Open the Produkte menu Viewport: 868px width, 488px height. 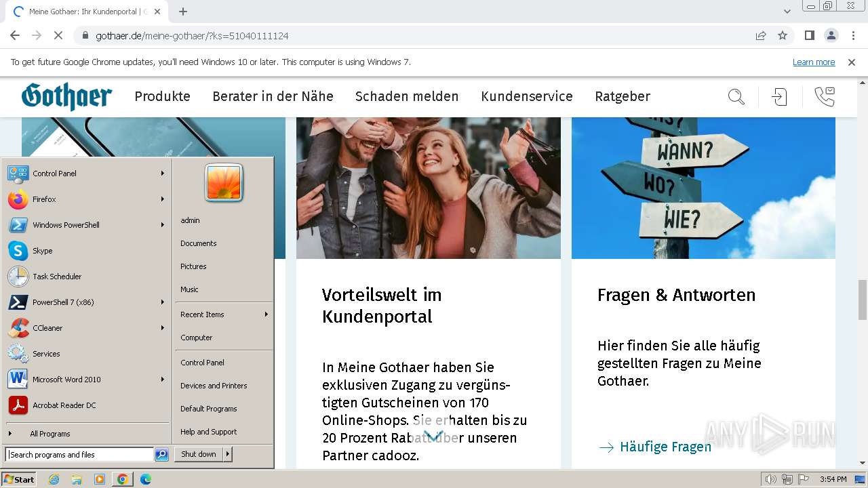pyautogui.click(x=162, y=96)
